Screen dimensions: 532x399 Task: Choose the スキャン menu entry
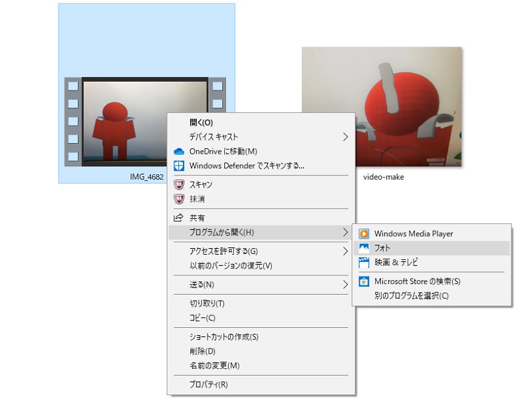261,185
